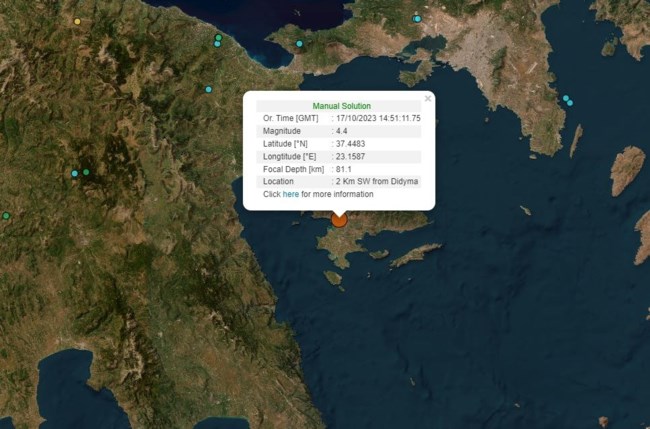The height and width of the screenshot is (429, 650).
Task: Select the yellow earthquake marker
Action: point(77,22)
